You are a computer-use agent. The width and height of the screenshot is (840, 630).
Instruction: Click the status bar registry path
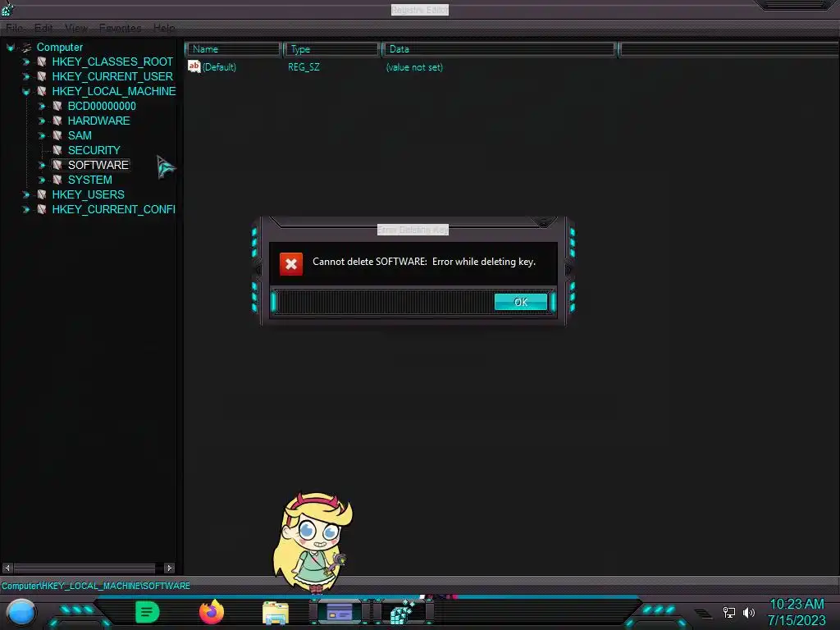pyautogui.click(x=96, y=586)
